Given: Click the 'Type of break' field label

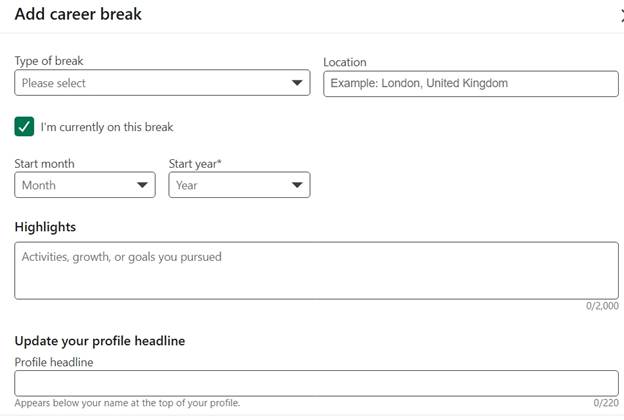Looking at the screenshot, I should pos(49,61).
